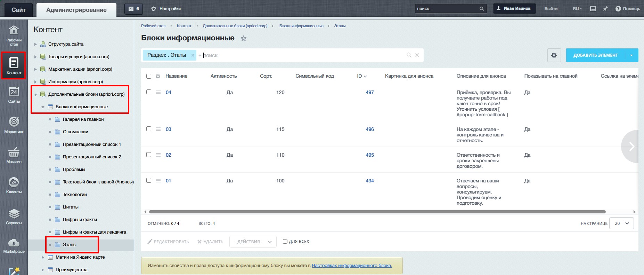Open Настройках информационного блока link
The image size is (644, 275).
coord(352,266)
